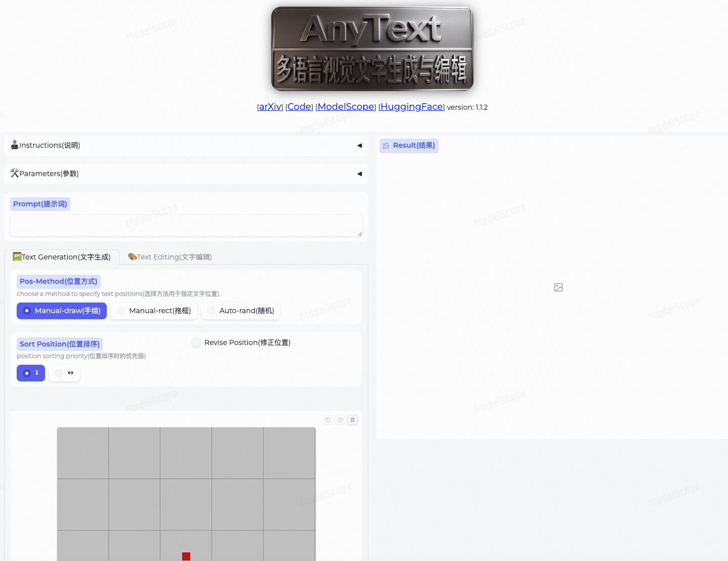Click the Sort Position label
The image size is (728, 561).
(60, 344)
